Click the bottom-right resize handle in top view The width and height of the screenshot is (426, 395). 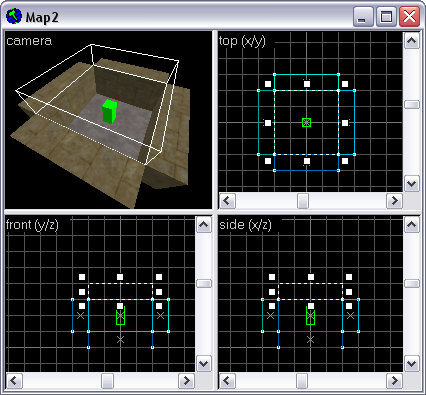(x=345, y=161)
